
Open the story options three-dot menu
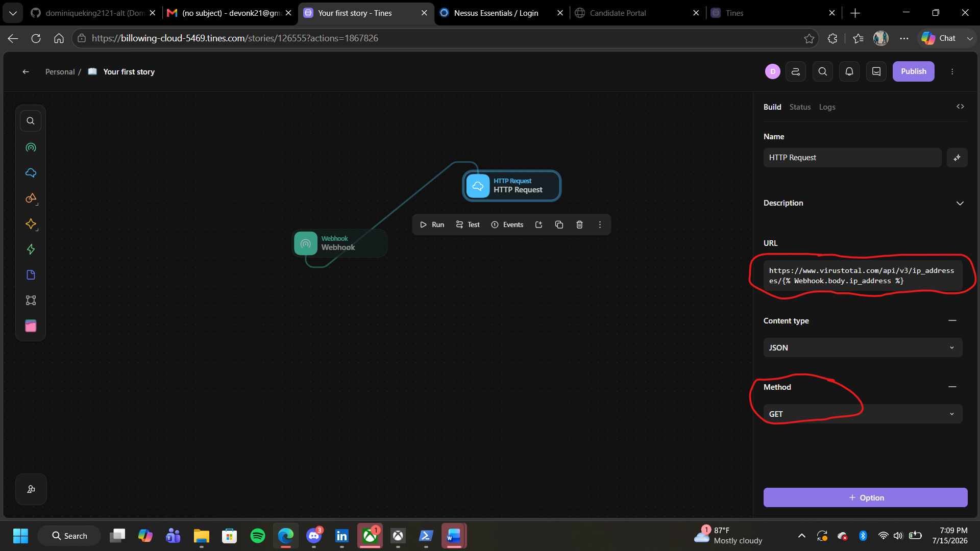952,71
